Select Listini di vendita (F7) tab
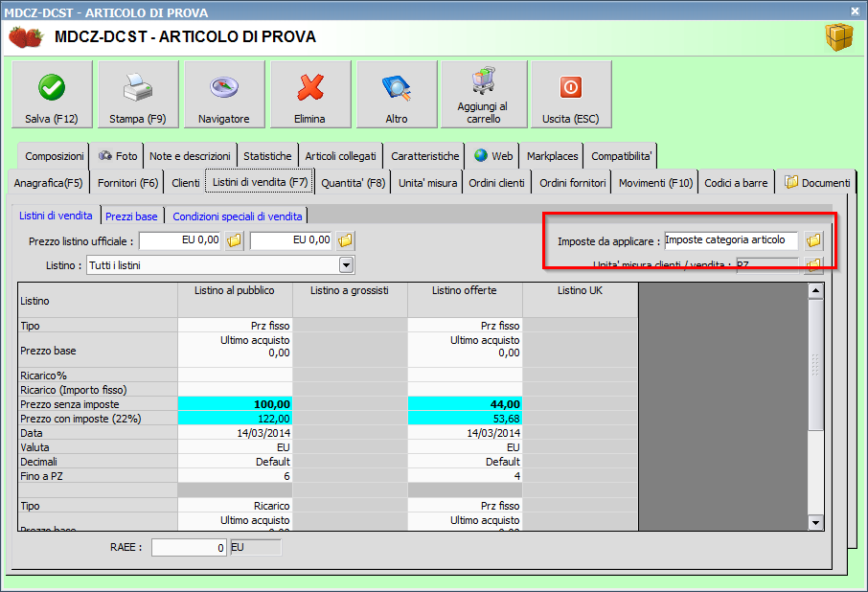 261,182
